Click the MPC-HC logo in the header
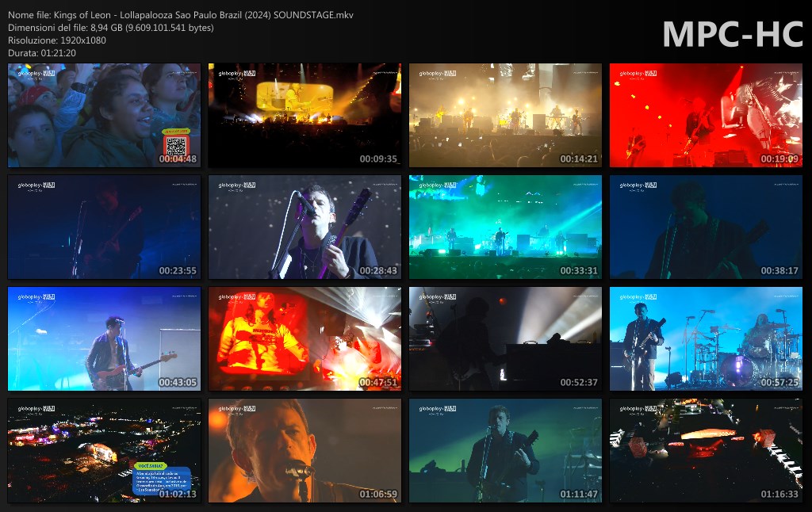The height and width of the screenshot is (512, 812). [x=732, y=35]
